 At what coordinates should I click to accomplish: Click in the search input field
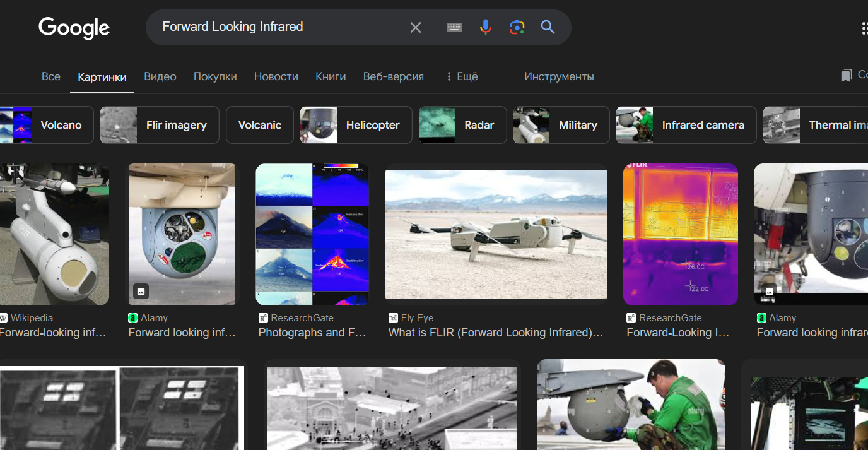[x=278, y=27]
